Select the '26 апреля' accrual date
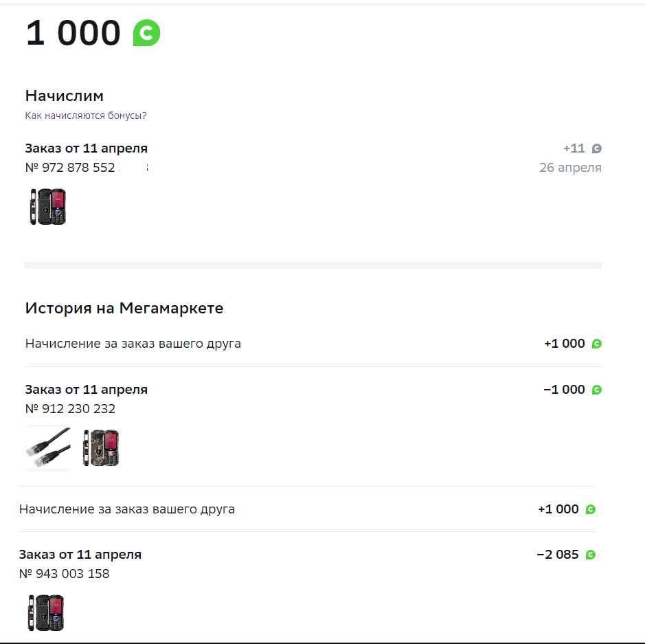Image resolution: width=645 pixels, height=644 pixels. point(570,168)
